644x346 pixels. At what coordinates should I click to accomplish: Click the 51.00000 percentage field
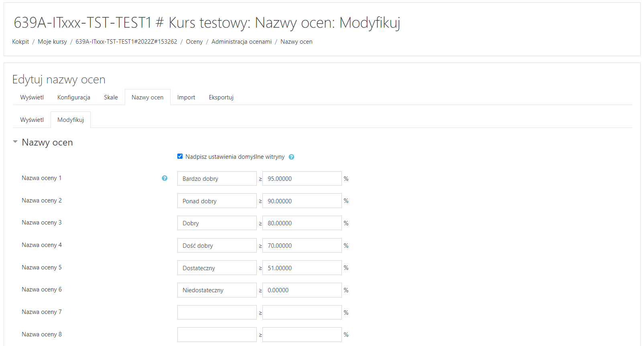point(302,268)
